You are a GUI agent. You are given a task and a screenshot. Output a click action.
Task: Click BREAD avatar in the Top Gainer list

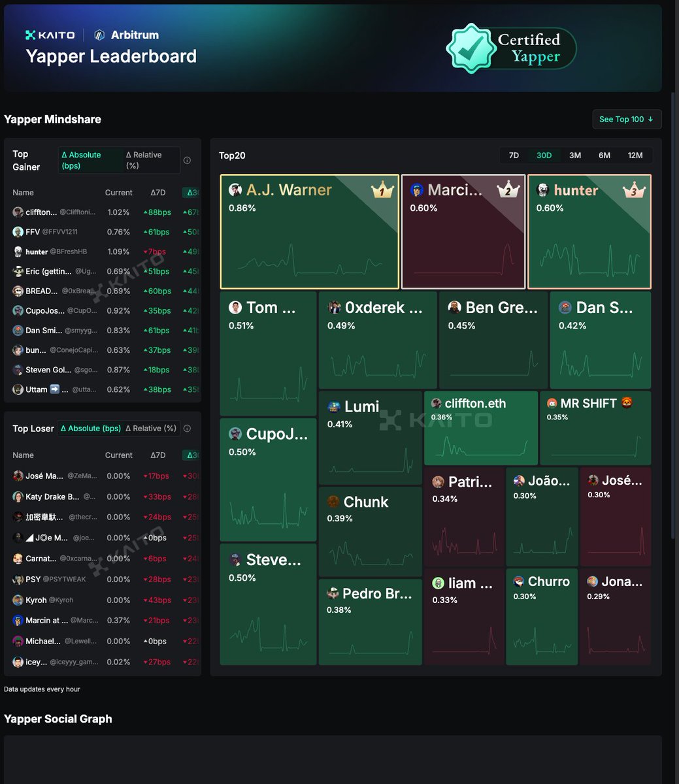(18, 291)
